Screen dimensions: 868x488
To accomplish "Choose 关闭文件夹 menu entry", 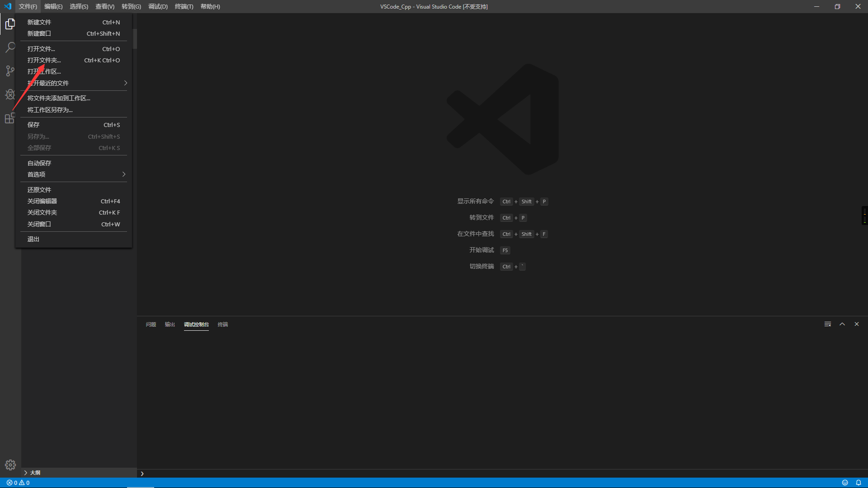I will [x=74, y=212].
